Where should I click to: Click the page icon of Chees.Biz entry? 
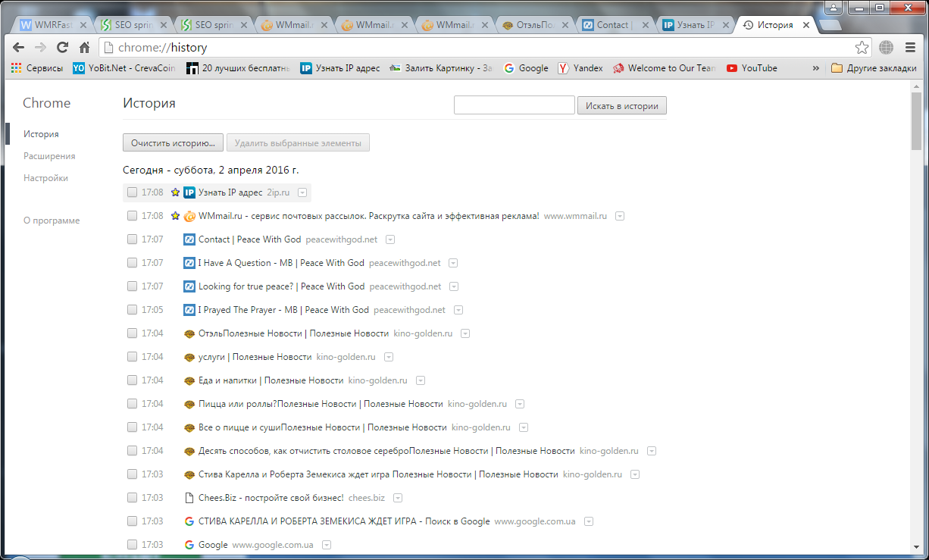click(189, 498)
